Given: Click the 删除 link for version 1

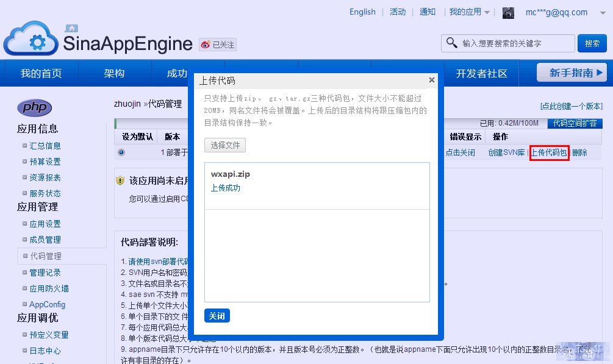Looking at the screenshot, I should [x=579, y=152].
